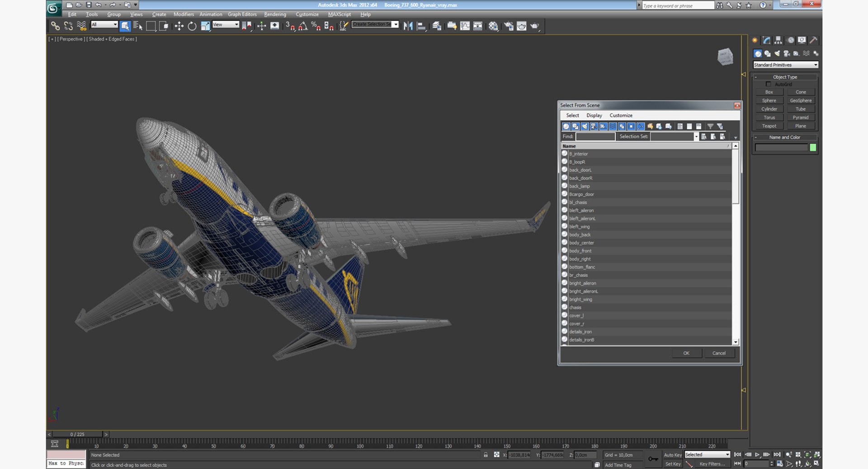868x469 pixels.
Task: Open the selection filter All dropdown
Action: (104, 24)
